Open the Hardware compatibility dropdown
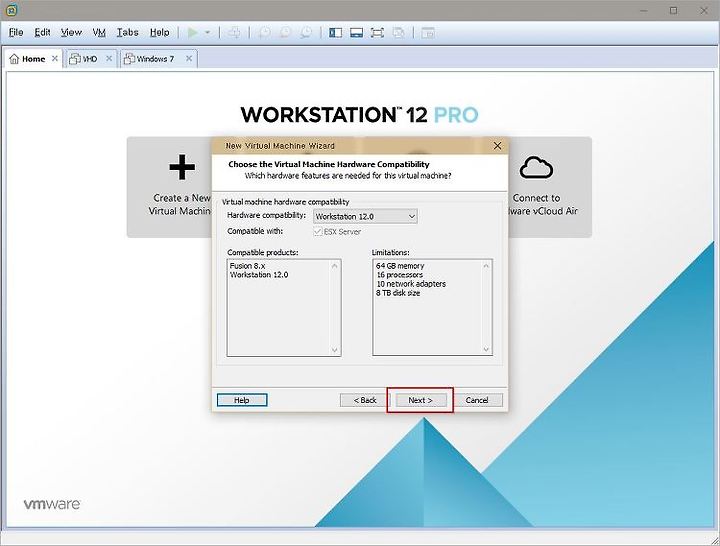Screen dimensions: 720x546 365,216
